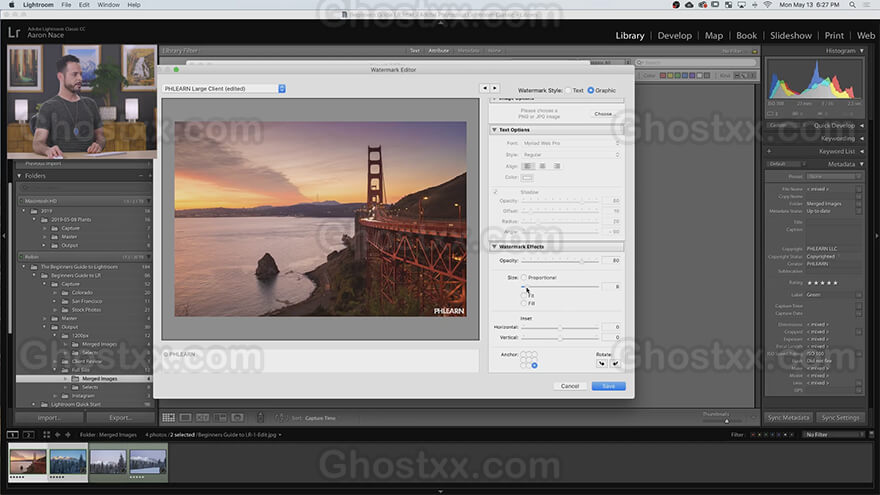Screen dimensions: 880x495
Task: Collapse the Histogram panel
Action: click(x=862, y=51)
